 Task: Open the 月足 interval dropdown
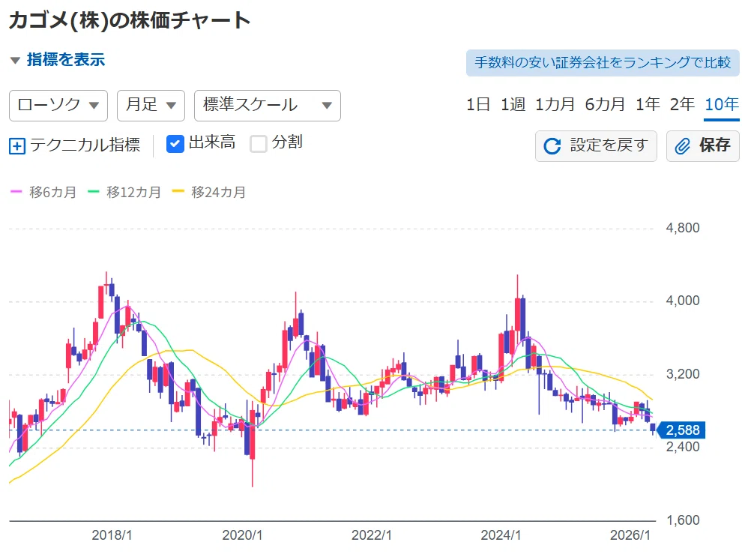point(151,105)
